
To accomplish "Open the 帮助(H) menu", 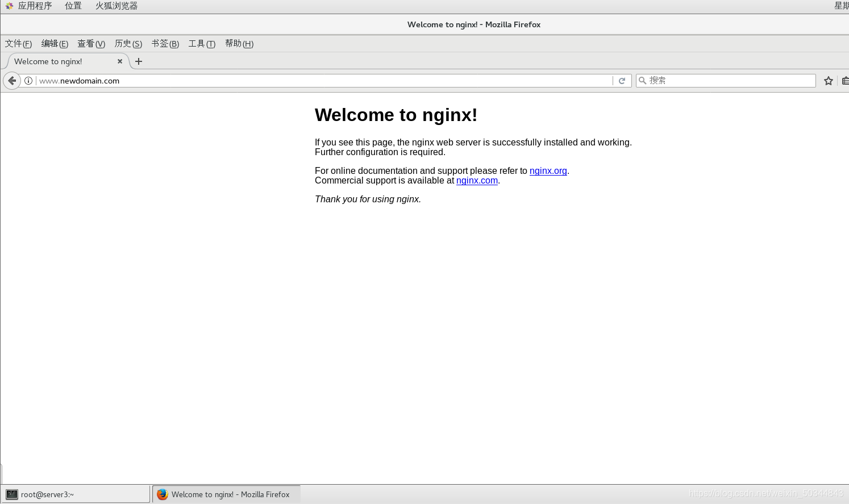I will [239, 44].
